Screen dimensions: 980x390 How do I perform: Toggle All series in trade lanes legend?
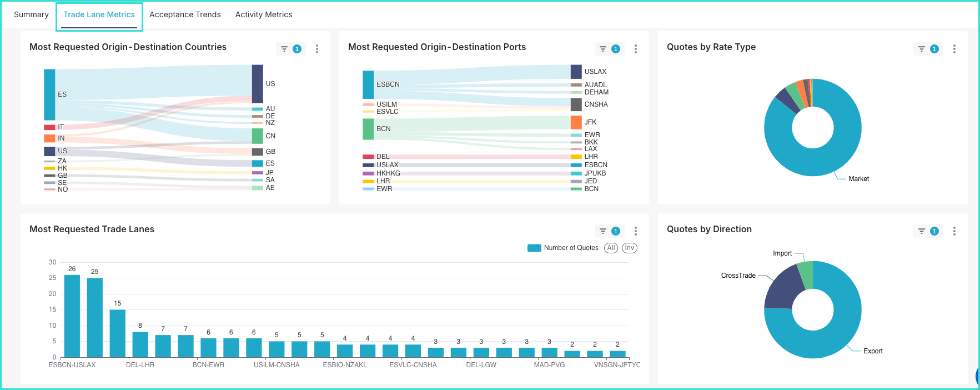611,248
